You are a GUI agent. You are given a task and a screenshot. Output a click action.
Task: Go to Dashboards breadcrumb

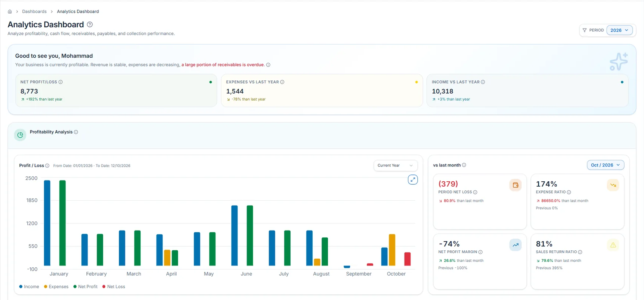[34, 12]
